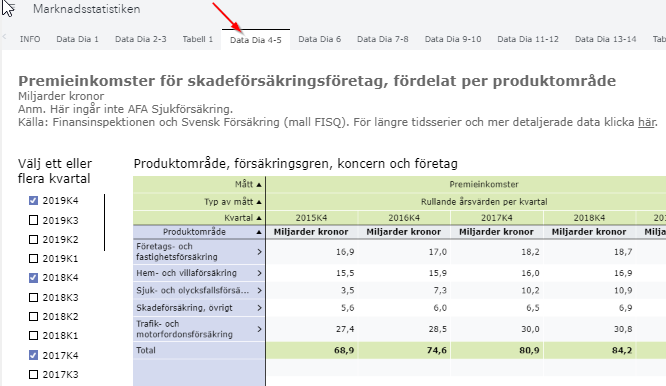This screenshot has height=386, width=666.
Task: Collapse the Kvartal header arrow
Action: [259, 218]
